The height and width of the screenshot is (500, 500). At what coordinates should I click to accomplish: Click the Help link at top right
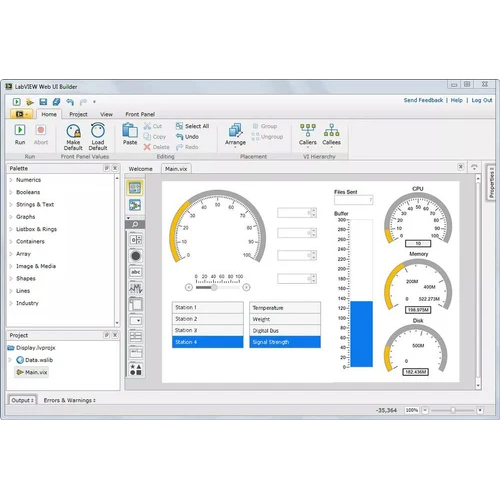pos(456,100)
